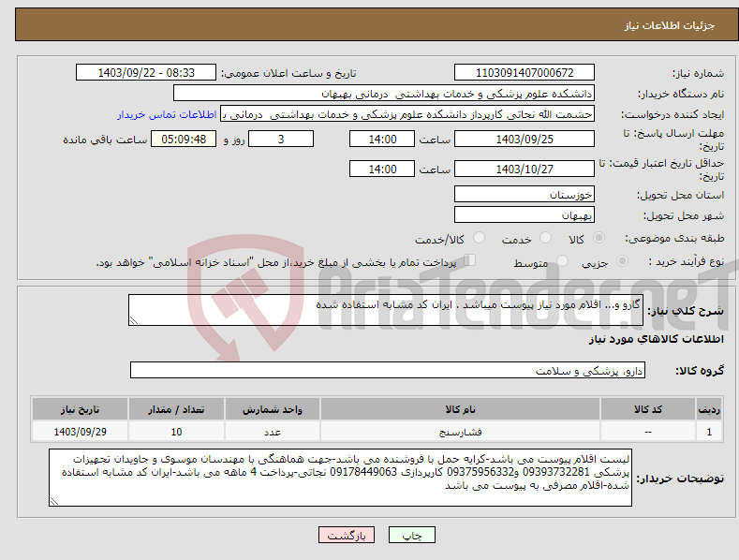
Task: Click the quantity cell showing 10
Action: 176,432
